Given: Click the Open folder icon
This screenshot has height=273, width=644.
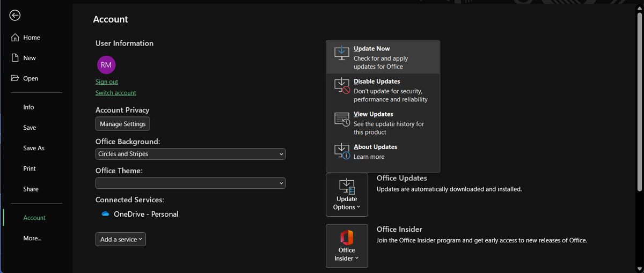Looking at the screenshot, I should click(15, 78).
